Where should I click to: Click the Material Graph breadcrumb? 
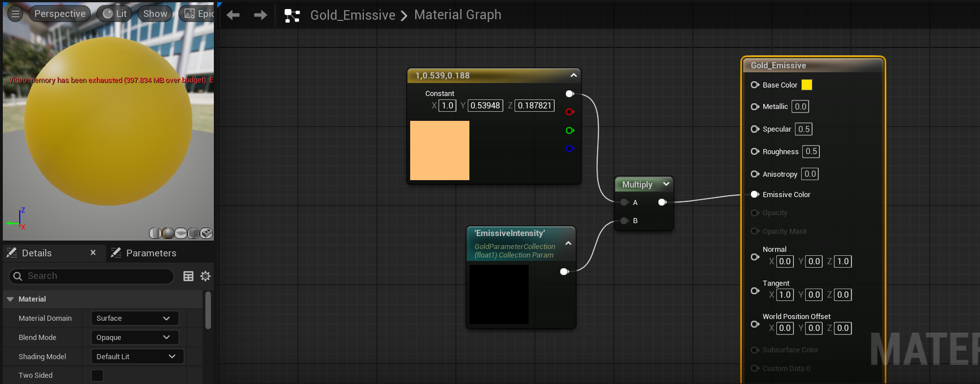point(458,15)
